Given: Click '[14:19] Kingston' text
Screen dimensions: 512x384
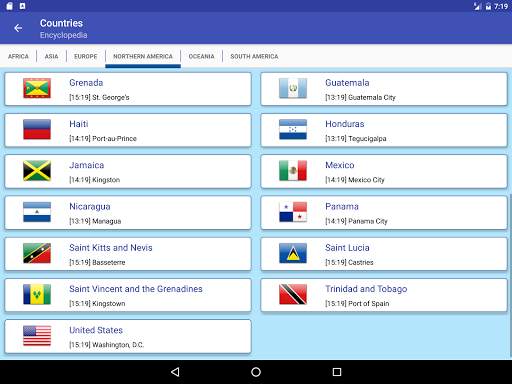Looking at the screenshot, I should (95, 180).
